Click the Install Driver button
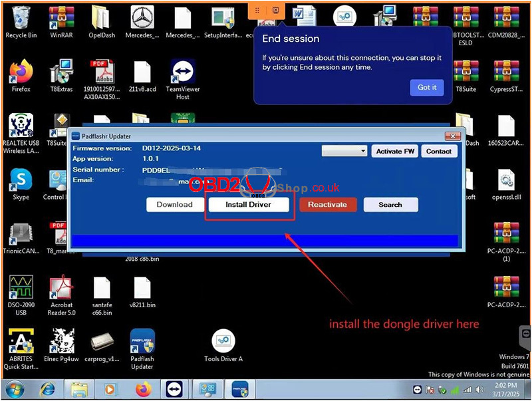Screen dimensions: 532x401 point(249,205)
